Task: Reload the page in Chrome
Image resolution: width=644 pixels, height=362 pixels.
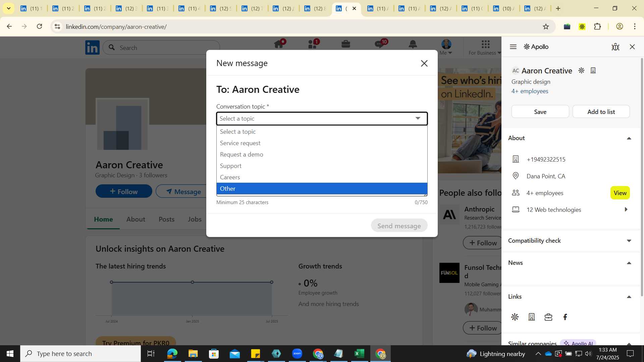Action: 40,26
